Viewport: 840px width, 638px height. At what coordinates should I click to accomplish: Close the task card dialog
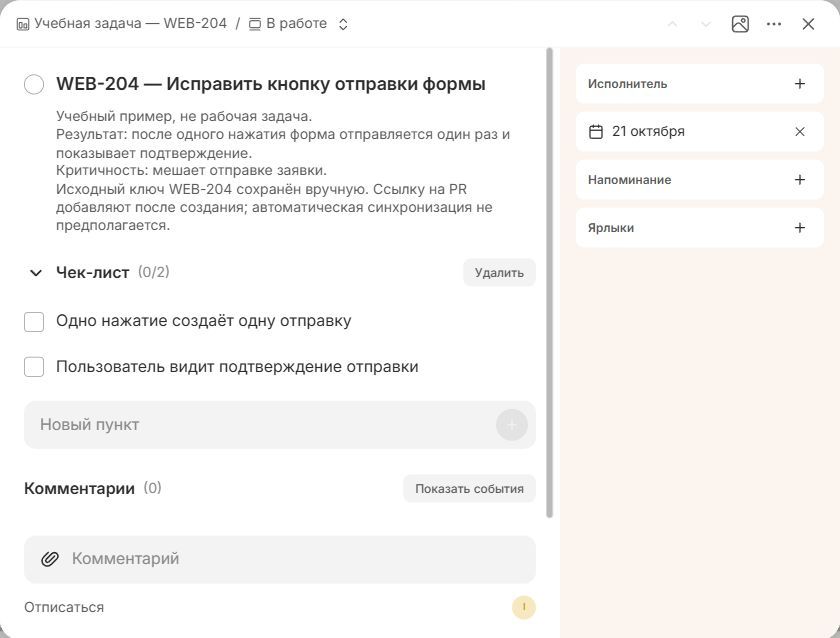click(x=808, y=24)
